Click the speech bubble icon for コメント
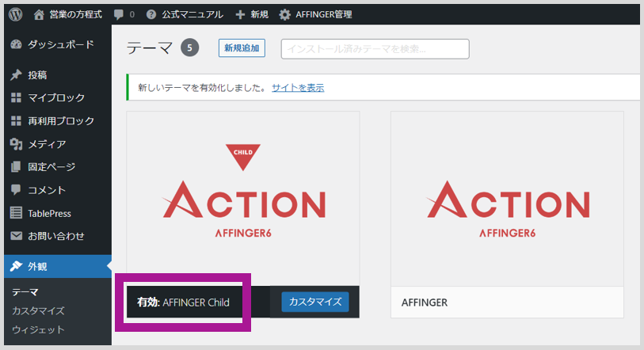Screen dimensions: 644x350 (x=16, y=190)
